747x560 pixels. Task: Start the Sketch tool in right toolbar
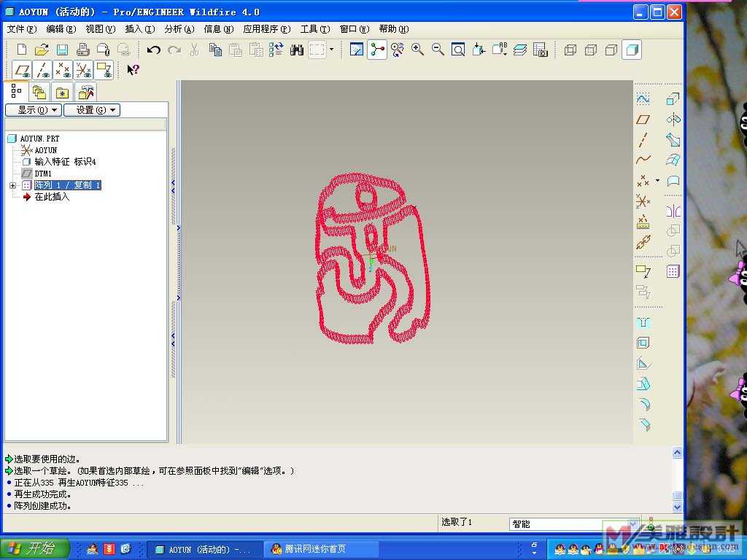click(x=643, y=99)
